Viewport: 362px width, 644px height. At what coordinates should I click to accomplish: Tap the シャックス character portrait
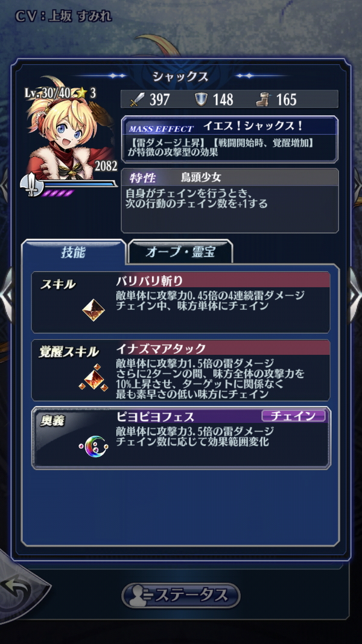(70, 129)
